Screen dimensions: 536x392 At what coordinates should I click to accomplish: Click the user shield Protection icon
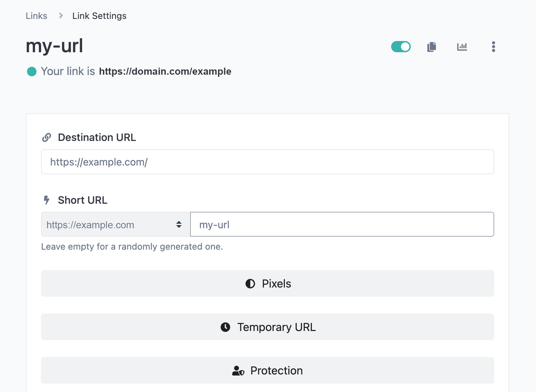click(x=238, y=371)
